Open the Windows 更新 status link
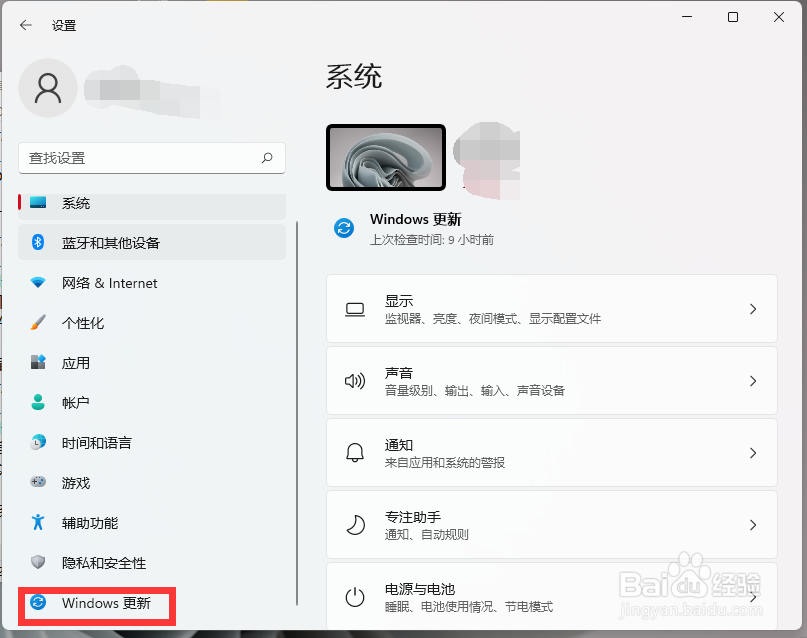 [415, 220]
